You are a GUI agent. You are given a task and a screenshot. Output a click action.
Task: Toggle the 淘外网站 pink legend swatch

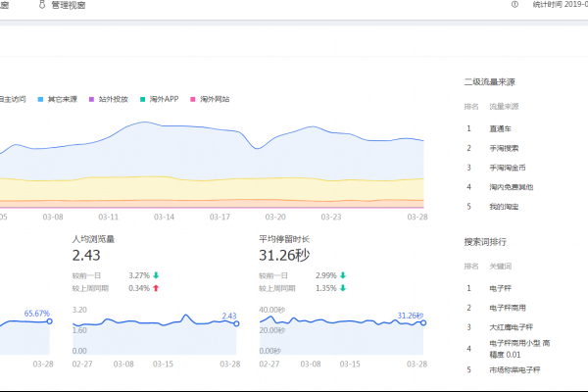coord(193,99)
